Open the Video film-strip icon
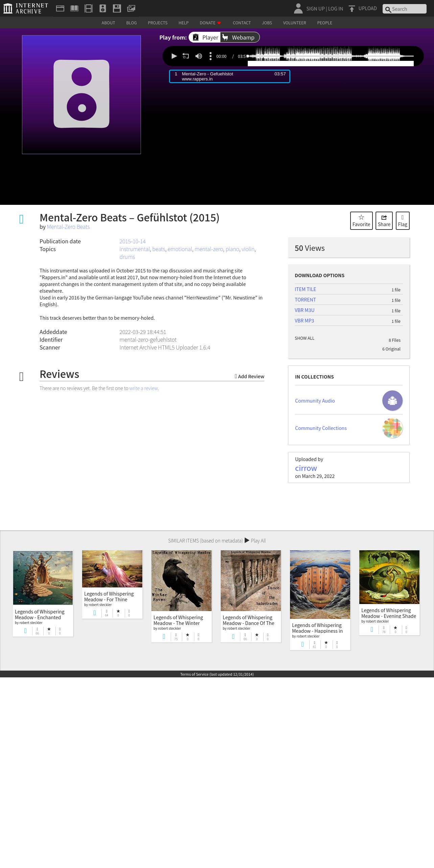 [89, 8]
